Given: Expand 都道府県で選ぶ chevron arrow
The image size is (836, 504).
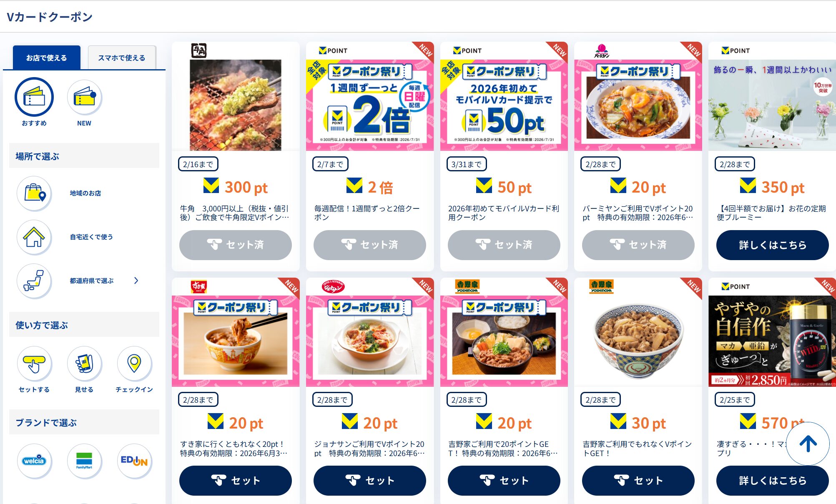Looking at the screenshot, I should pos(136,281).
